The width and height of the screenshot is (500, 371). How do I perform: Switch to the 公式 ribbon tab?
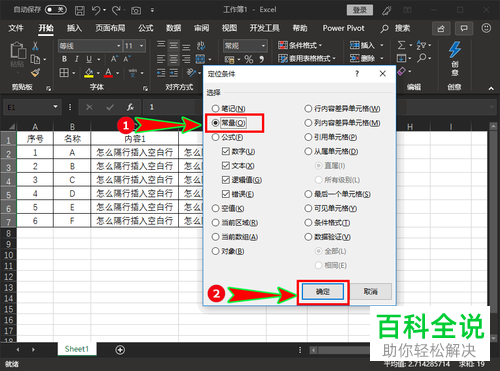(x=146, y=28)
